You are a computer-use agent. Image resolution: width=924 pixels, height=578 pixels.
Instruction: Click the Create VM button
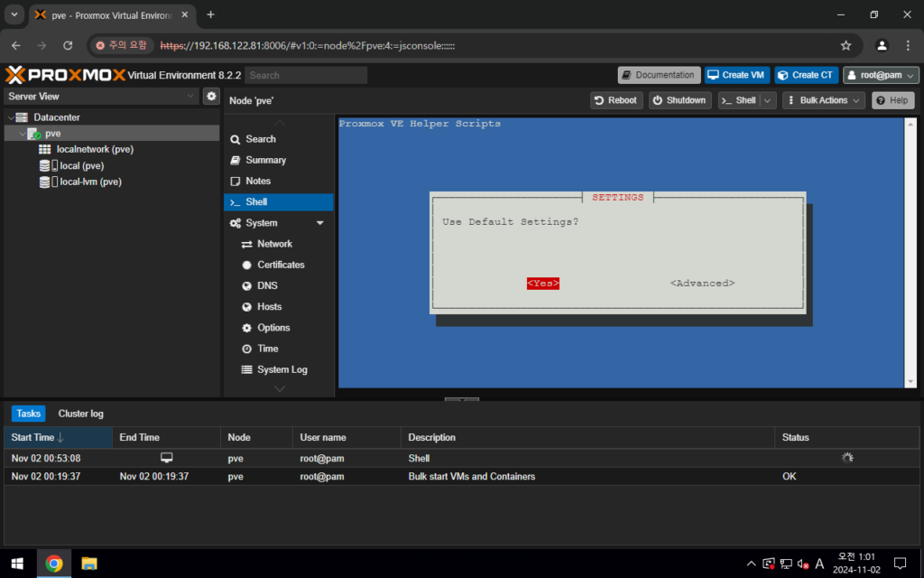pos(737,75)
